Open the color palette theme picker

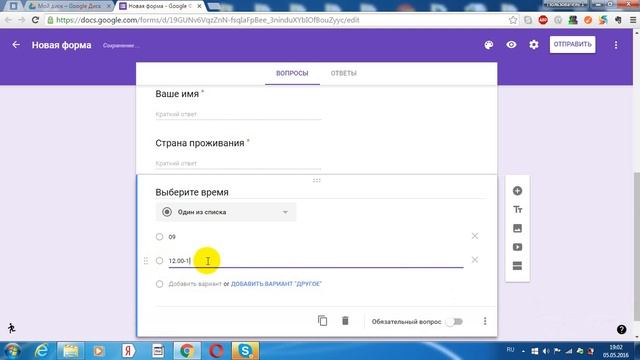click(x=489, y=45)
